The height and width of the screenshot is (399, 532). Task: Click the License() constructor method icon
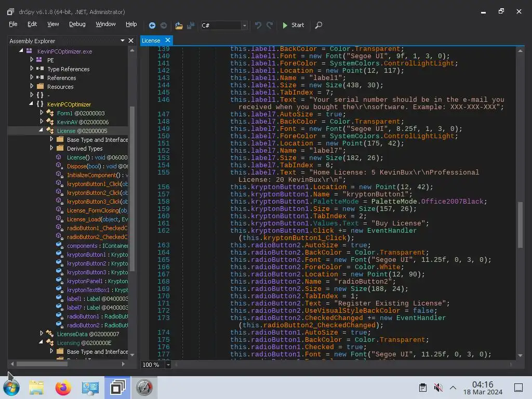tap(59, 157)
